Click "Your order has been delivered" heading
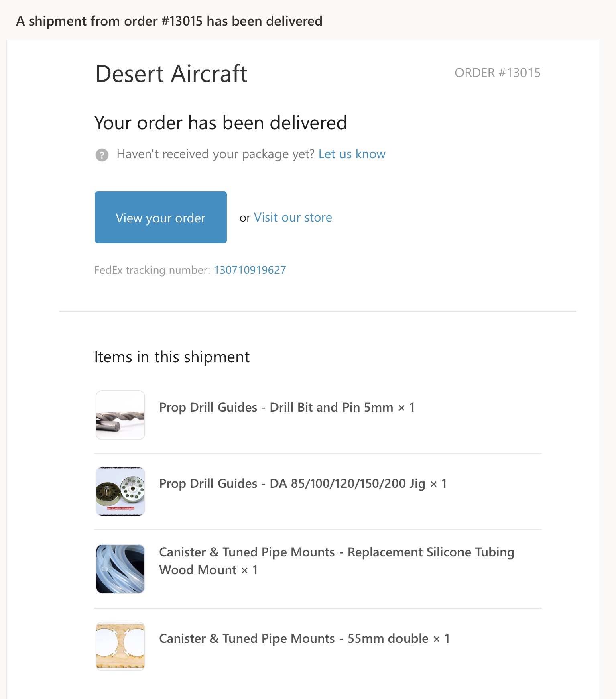Image resolution: width=616 pixels, height=699 pixels. (x=220, y=123)
